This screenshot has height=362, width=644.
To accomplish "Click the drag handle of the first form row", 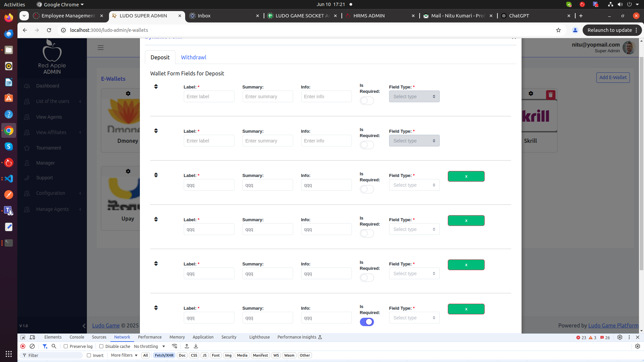I will pyautogui.click(x=156, y=86).
